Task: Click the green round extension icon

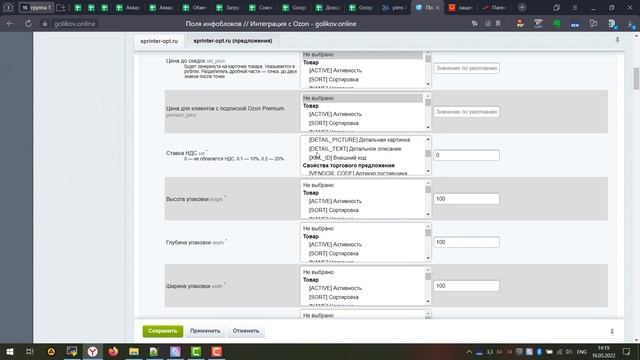Action: click(x=557, y=24)
